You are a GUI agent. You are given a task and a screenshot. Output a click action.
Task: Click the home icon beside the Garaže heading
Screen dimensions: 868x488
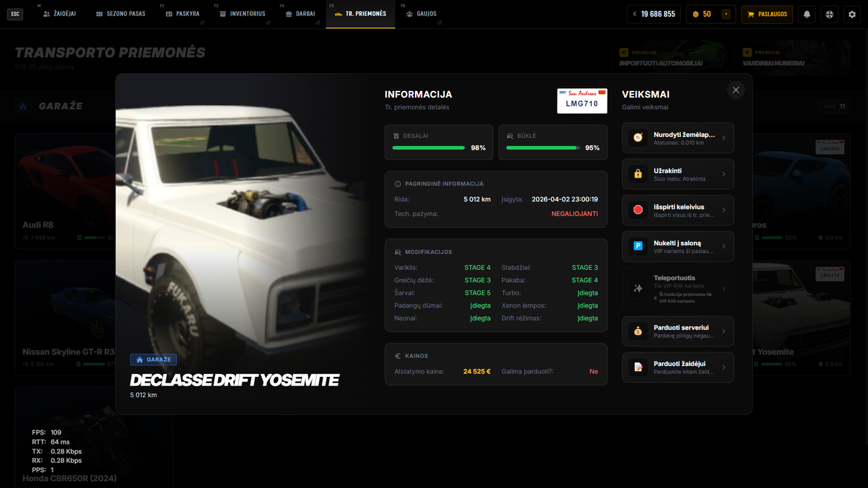tap(24, 106)
